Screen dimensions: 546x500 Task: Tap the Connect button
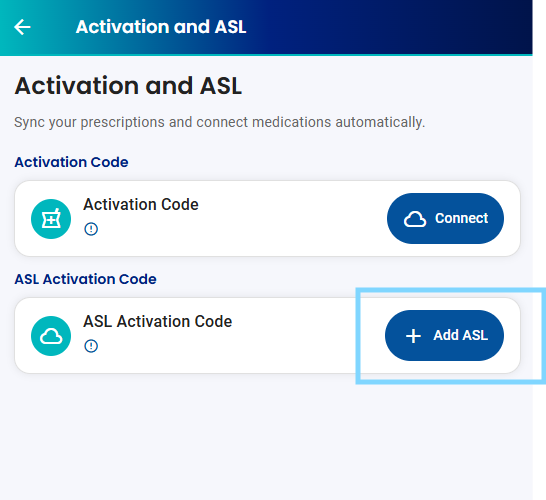445,218
